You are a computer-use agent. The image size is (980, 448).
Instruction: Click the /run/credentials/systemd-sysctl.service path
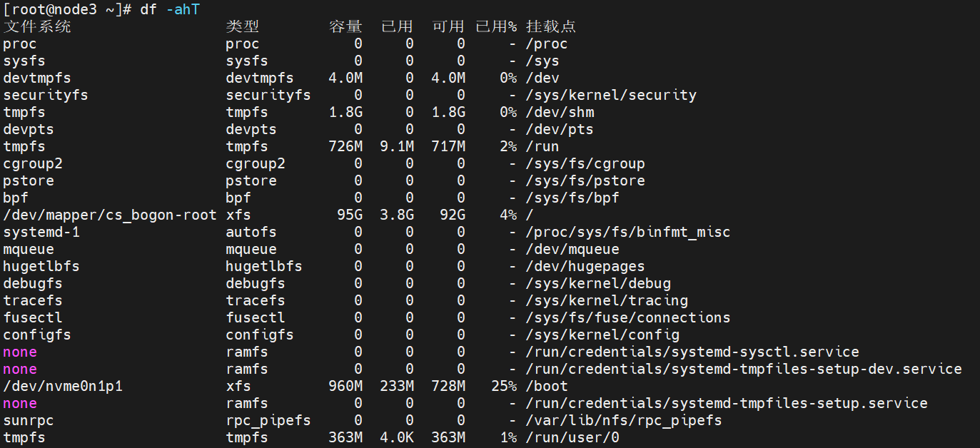[692, 352]
